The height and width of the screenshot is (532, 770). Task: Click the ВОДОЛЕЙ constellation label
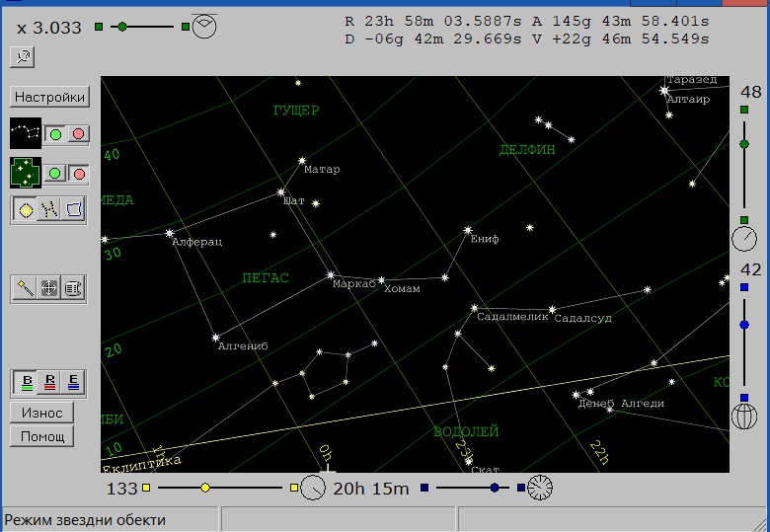pos(466,432)
